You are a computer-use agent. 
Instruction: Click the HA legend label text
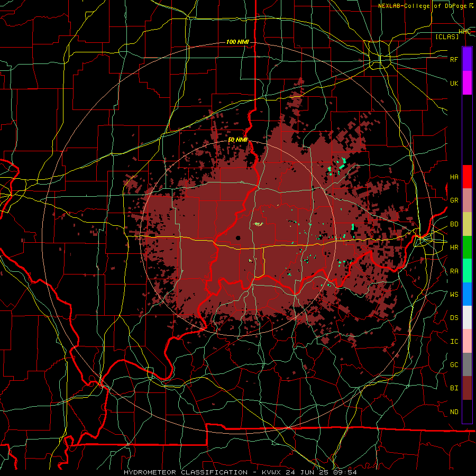coord(454,177)
